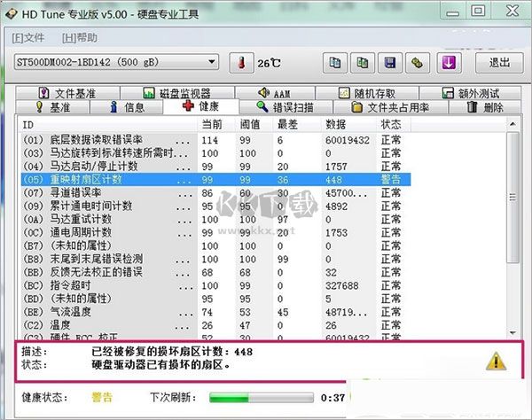Image resolution: width=532 pixels, height=420 pixels.
Task: Select row (BC) 指令超时
Action: [215, 285]
